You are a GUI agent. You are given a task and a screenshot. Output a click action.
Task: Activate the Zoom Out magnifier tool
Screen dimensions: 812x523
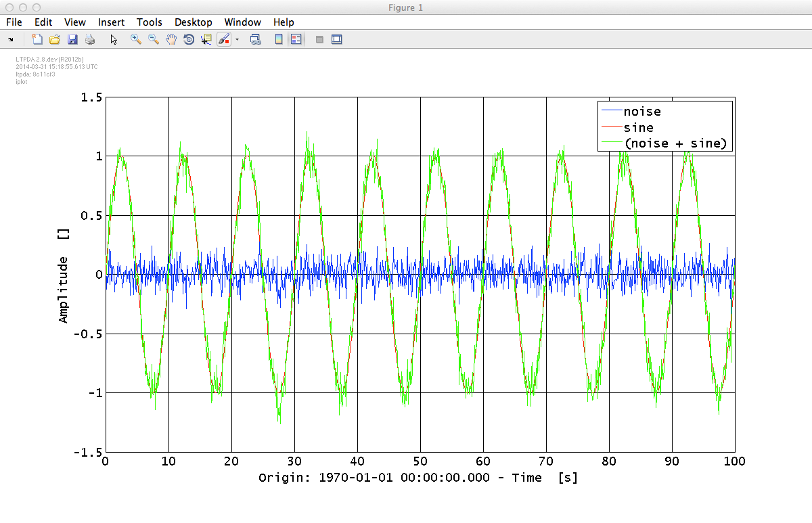point(154,39)
